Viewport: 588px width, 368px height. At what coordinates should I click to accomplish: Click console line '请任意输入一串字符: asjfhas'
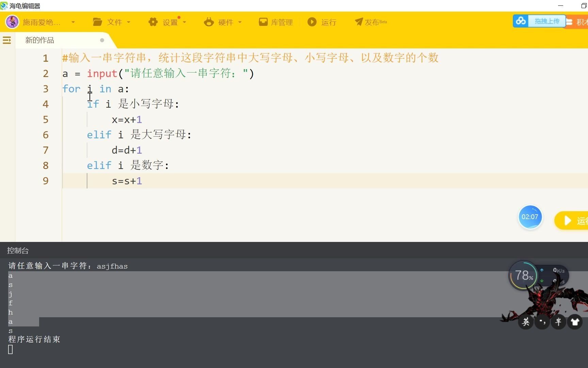coord(68,266)
